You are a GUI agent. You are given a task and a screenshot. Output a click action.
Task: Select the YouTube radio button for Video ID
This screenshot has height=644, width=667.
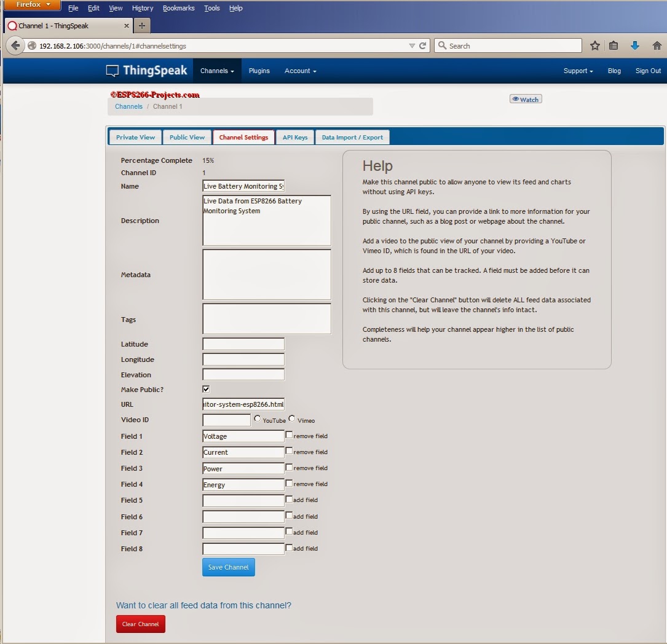pyautogui.click(x=257, y=418)
